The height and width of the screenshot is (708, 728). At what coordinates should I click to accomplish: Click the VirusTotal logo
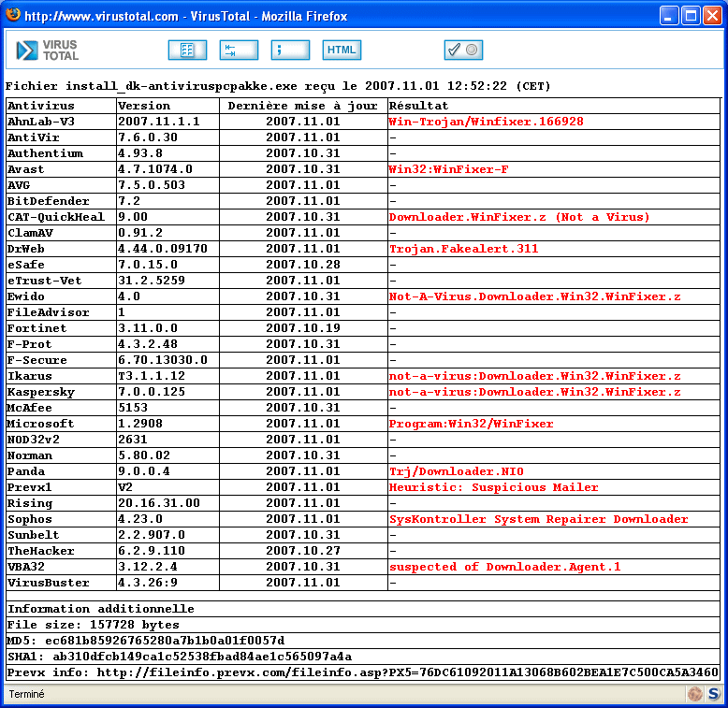click(47, 51)
